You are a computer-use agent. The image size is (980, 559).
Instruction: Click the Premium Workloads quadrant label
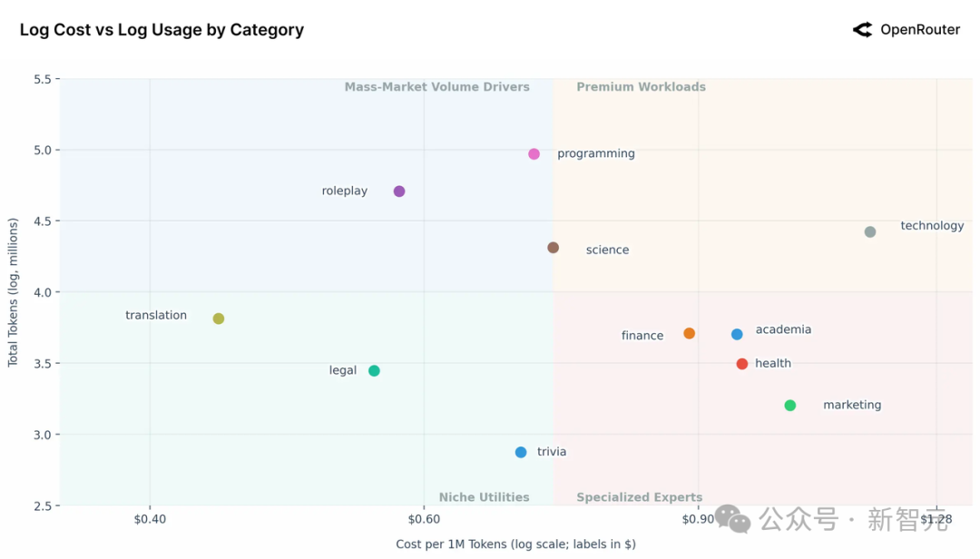point(641,87)
